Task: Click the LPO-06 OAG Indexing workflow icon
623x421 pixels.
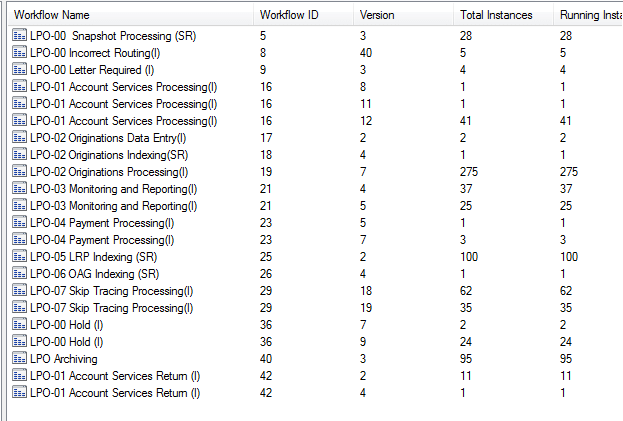Action: (19, 274)
